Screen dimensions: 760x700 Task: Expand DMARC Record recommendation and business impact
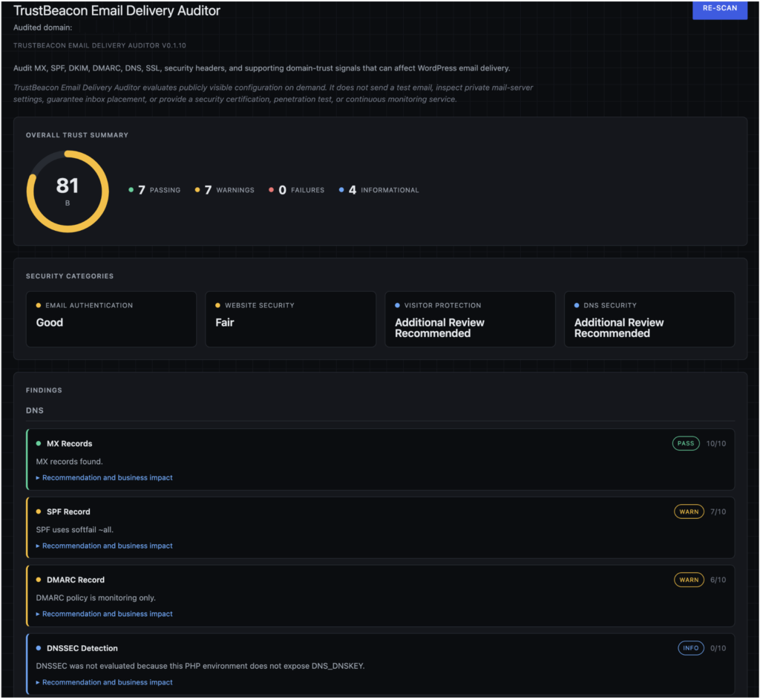(x=104, y=614)
